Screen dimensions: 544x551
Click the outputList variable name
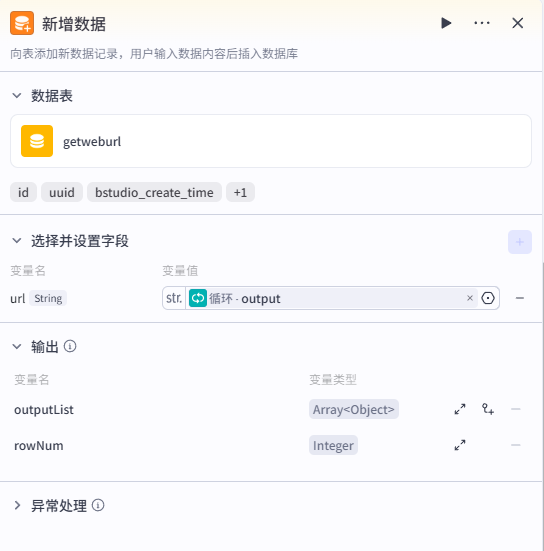44,409
